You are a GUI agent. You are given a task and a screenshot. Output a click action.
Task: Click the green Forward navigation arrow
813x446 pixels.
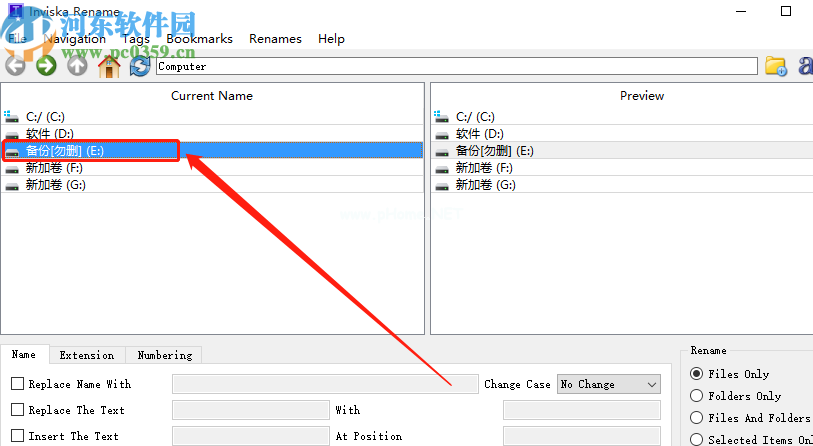pyautogui.click(x=46, y=66)
